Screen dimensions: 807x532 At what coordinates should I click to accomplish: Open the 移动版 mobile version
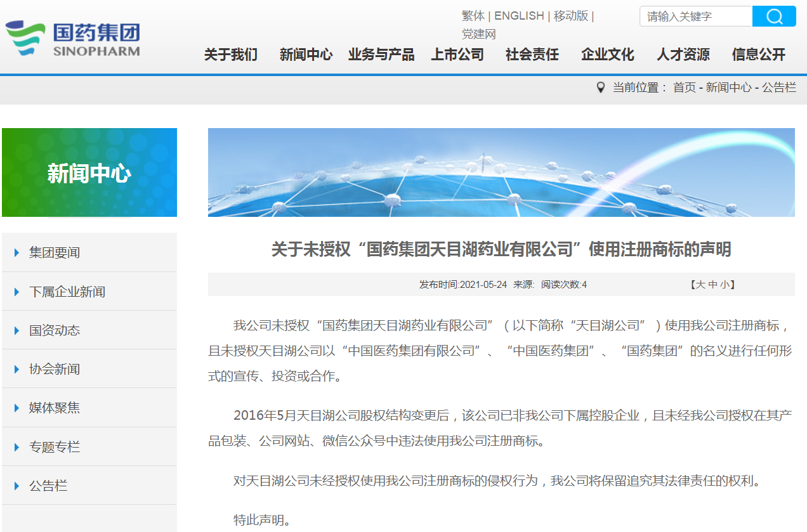pos(571,16)
